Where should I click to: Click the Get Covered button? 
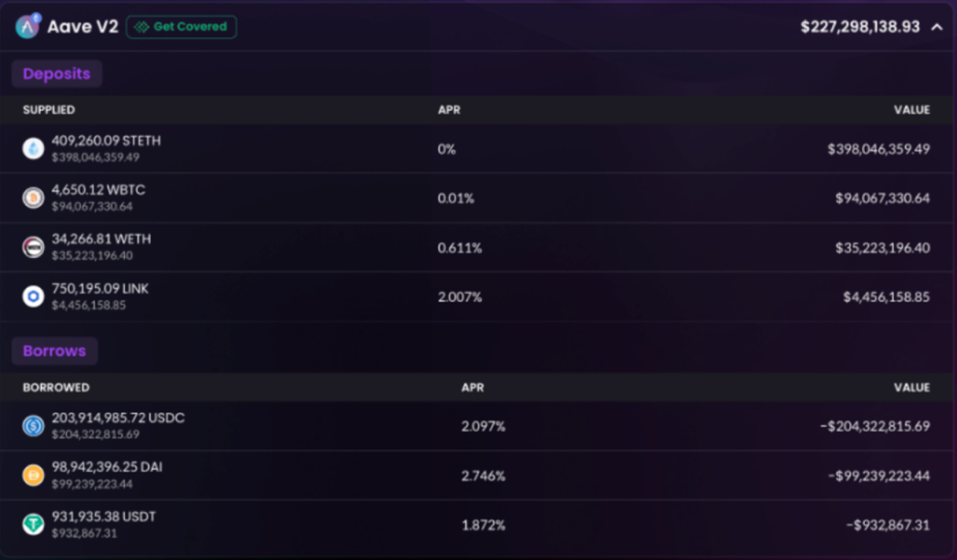(x=182, y=27)
